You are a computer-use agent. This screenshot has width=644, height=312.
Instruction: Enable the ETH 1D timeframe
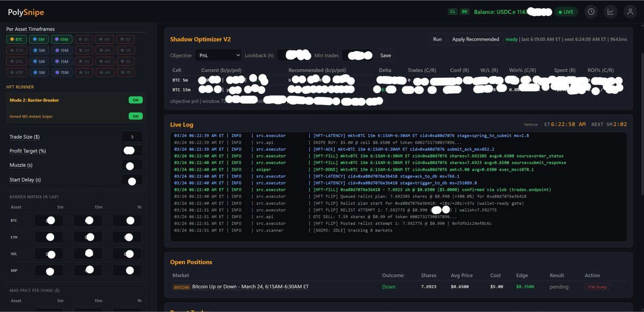(x=125, y=50)
